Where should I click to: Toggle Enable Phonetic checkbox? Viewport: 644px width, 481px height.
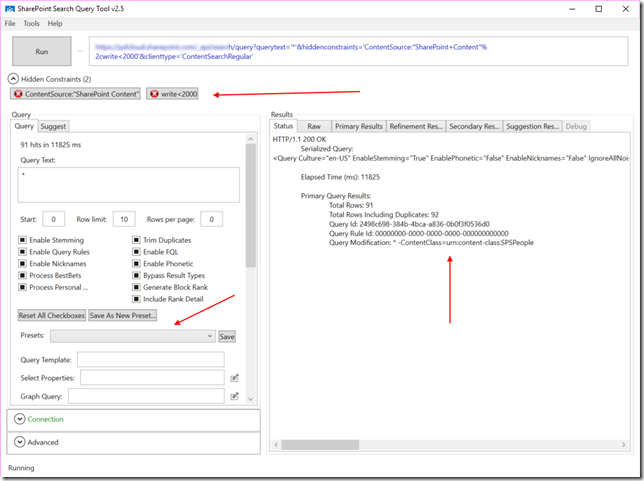136,264
